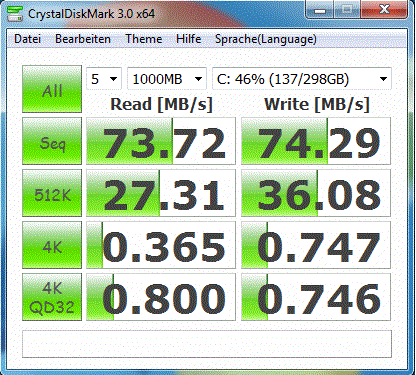
Task: Start the 4K QD32 benchmark test
Action: click(x=52, y=297)
